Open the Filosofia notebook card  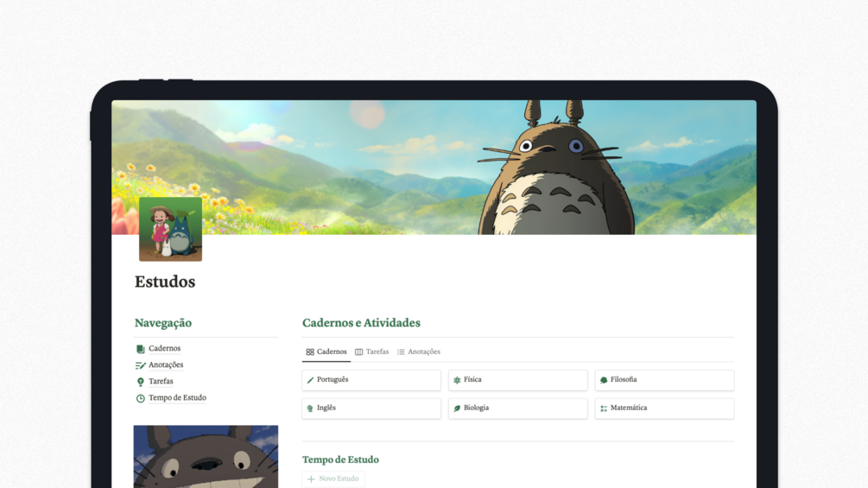(x=665, y=380)
